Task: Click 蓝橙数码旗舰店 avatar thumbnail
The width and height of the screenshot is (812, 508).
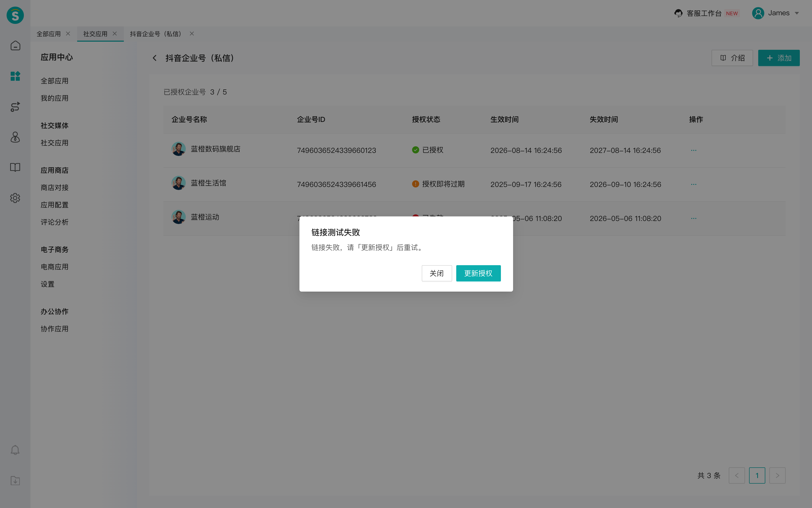Action: tap(178, 149)
